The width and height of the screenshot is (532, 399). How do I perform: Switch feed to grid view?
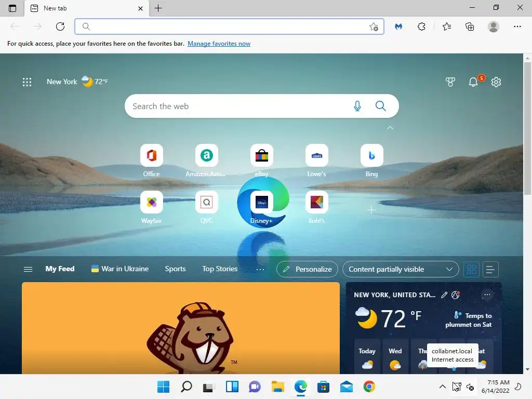[471, 270]
